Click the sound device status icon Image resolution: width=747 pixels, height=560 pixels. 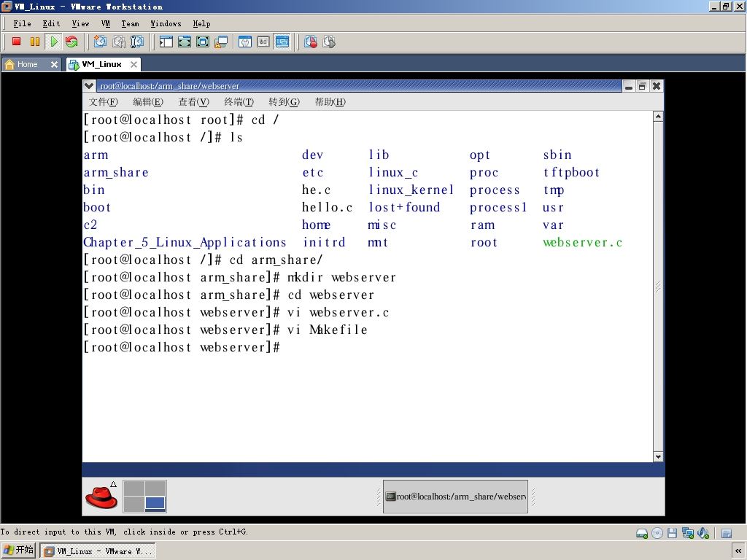pos(703,533)
